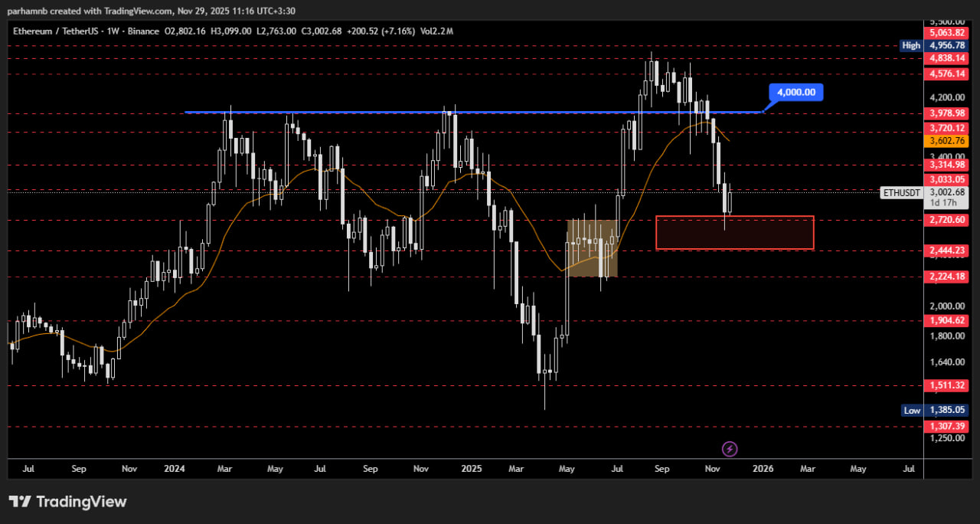Click the 2026 label on time axis
Viewport: 980px width, 524px height.
click(762, 468)
